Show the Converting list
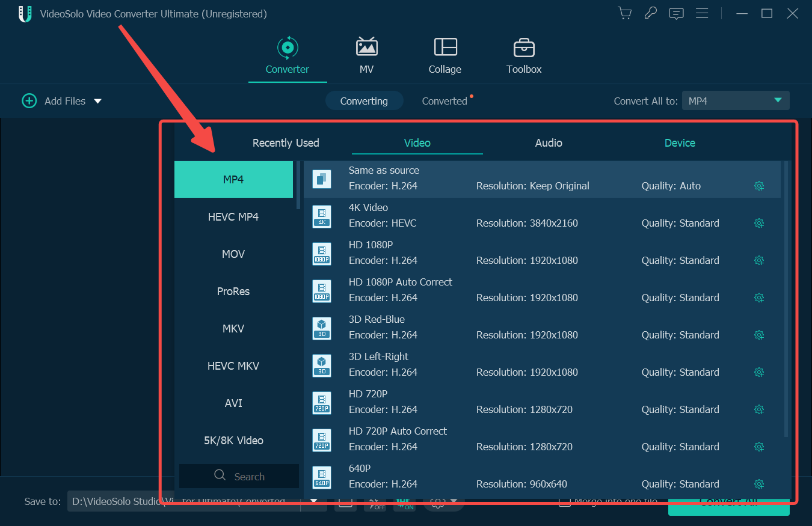Screen dimensions: 812x526 pos(364,101)
